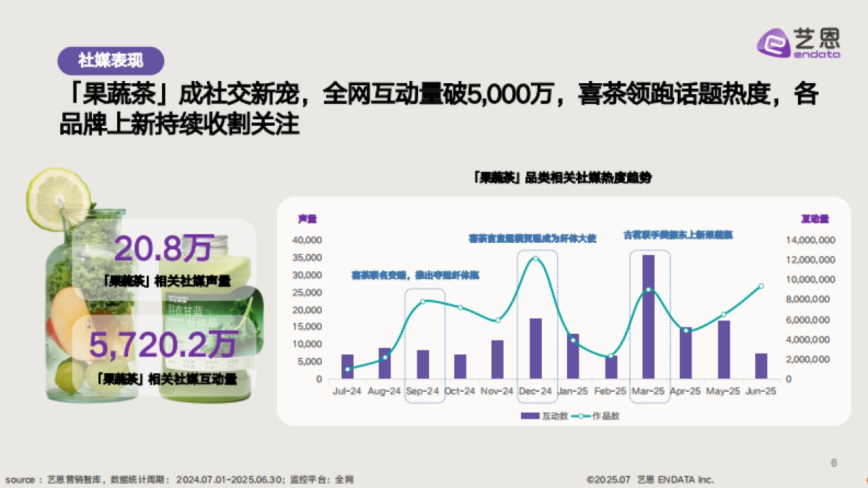Click the 5,720.2万 interaction figure
The image size is (868, 488).
[x=163, y=345]
